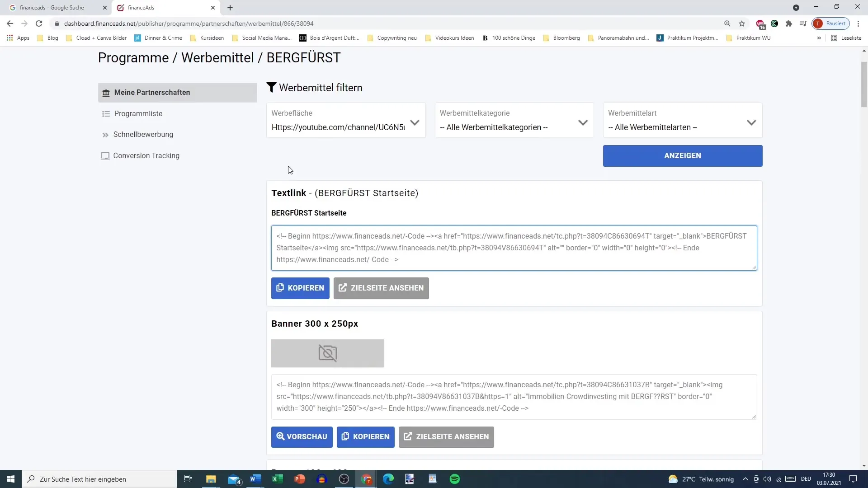Click the address bar URL

point(189,23)
